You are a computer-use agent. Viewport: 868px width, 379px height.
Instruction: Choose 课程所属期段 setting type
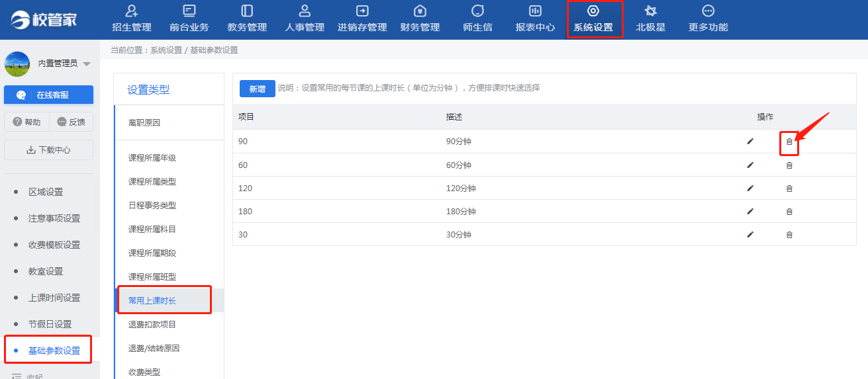coord(152,253)
